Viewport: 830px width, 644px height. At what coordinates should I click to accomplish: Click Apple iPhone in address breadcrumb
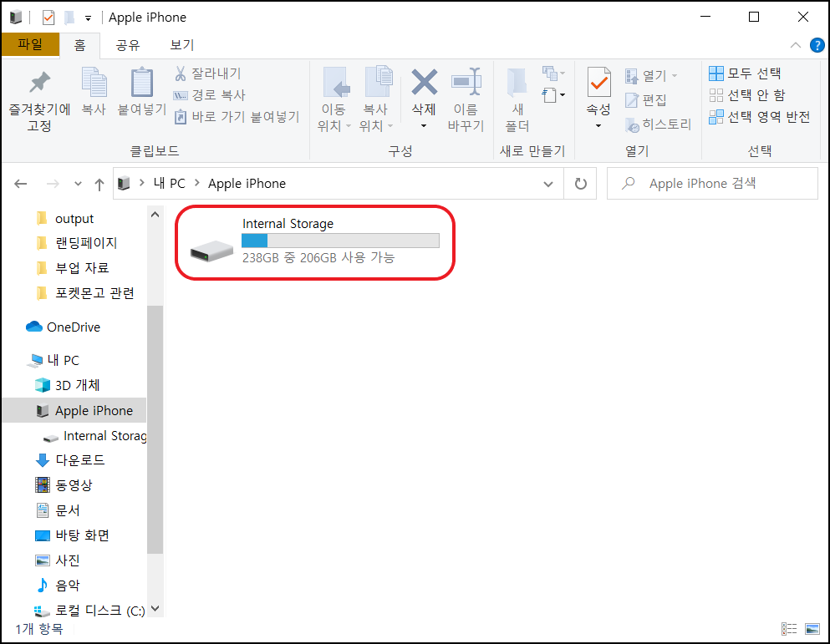(x=247, y=184)
